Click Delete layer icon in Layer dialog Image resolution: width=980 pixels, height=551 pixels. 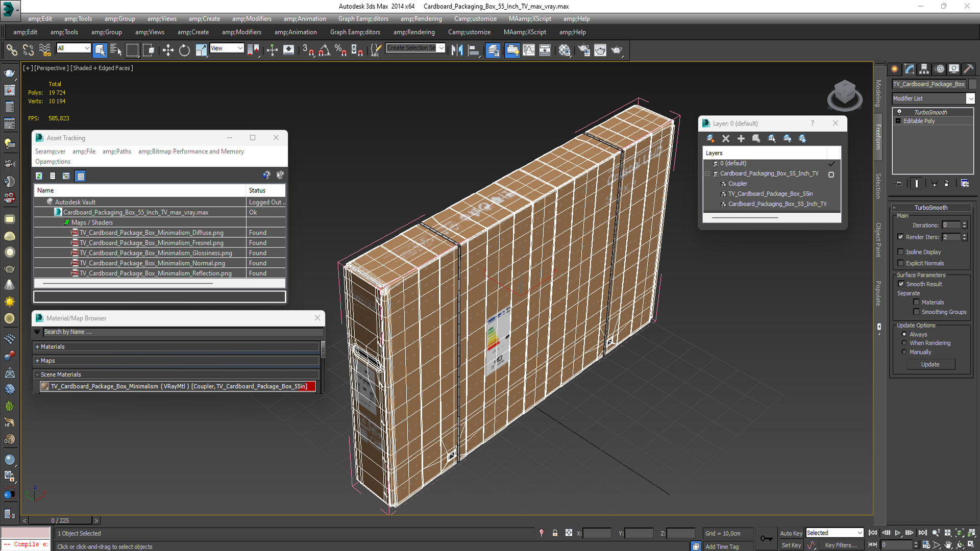pyautogui.click(x=725, y=139)
